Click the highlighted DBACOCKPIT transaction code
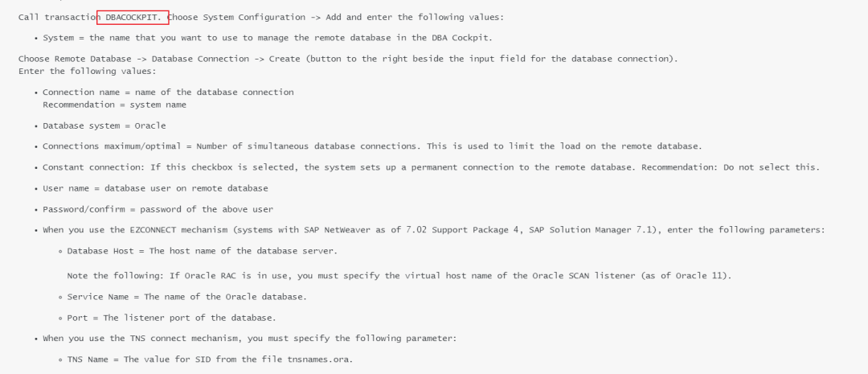Viewport: 868px width, 374px height. coord(133,17)
